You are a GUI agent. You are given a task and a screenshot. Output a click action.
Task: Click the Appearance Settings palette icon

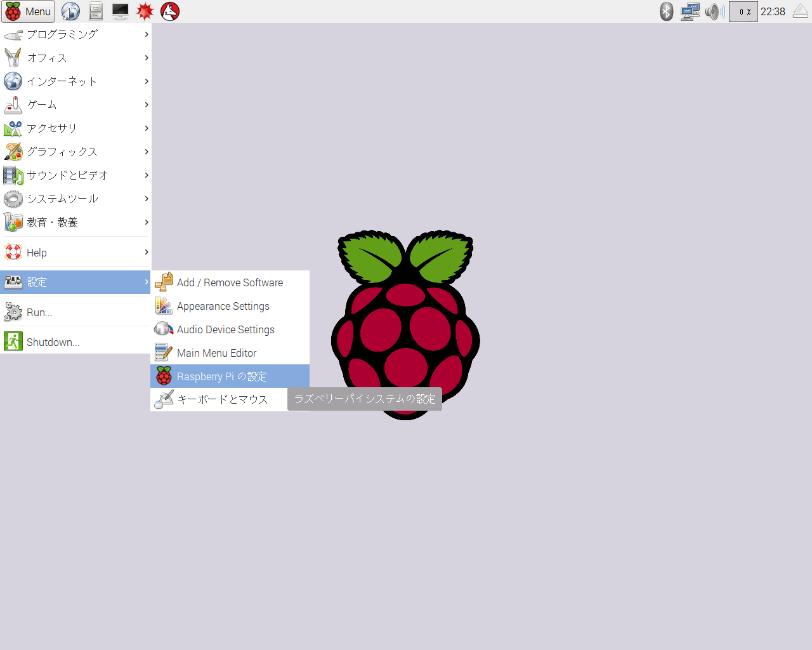[x=164, y=305]
